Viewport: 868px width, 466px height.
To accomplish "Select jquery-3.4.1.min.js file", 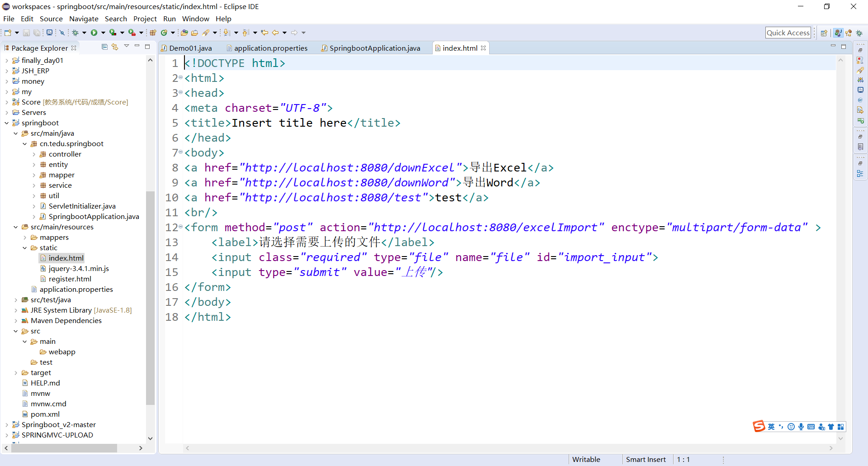I will [79, 269].
